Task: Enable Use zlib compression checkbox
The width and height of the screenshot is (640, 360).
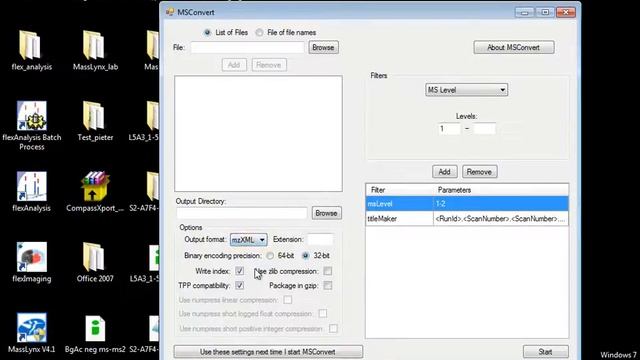Action: [x=327, y=271]
